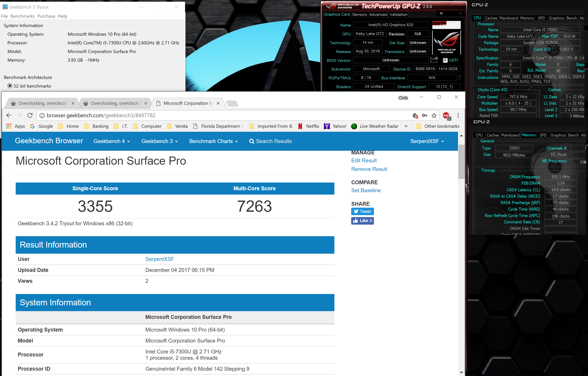Switch to the Advanced tab in GPU-Z
This screenshot has height=376, width=588.
point(378,14)
